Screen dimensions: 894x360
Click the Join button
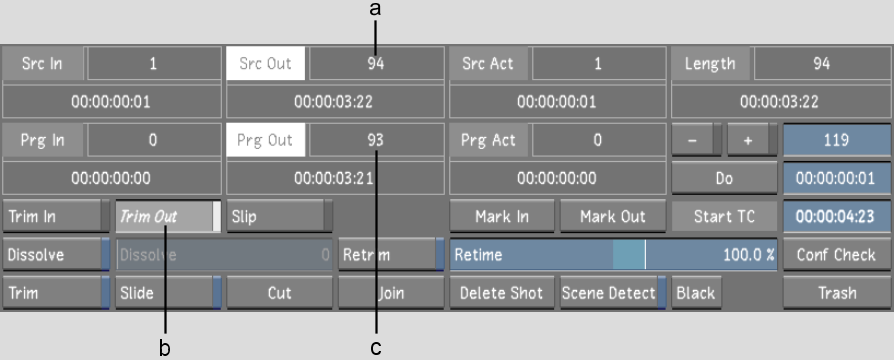[391, 293]
